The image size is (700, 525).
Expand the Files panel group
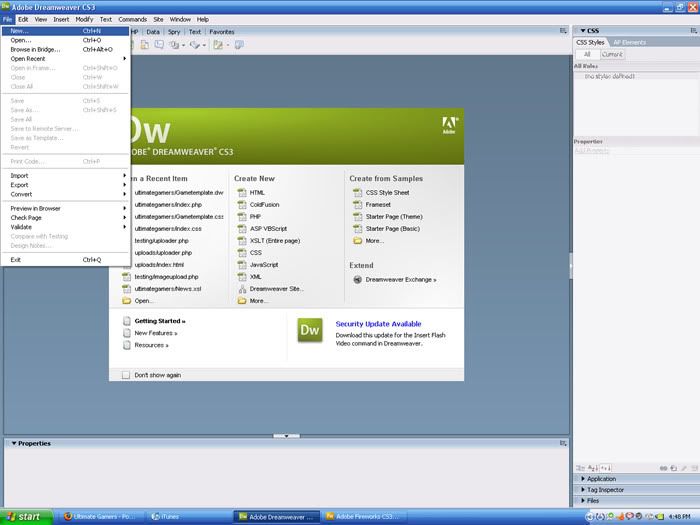583,501
